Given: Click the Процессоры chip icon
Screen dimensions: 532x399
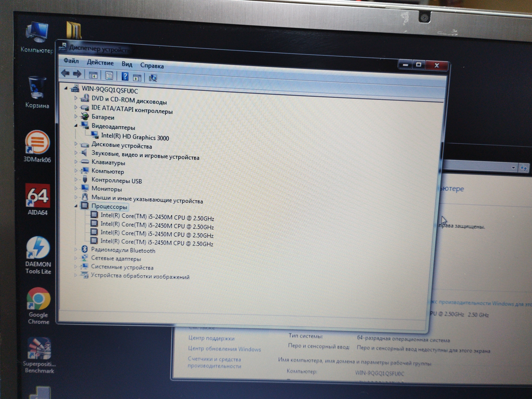Looking at the screenshot, I should [x=85, y=206].
